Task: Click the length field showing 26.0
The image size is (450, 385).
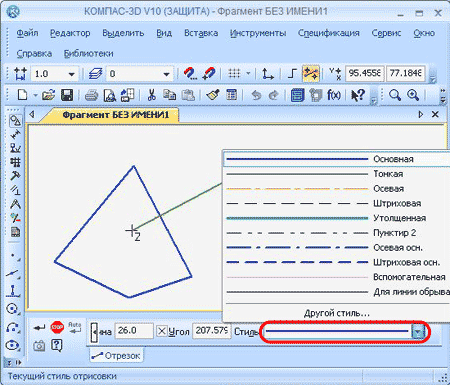Action: (134, 331)
